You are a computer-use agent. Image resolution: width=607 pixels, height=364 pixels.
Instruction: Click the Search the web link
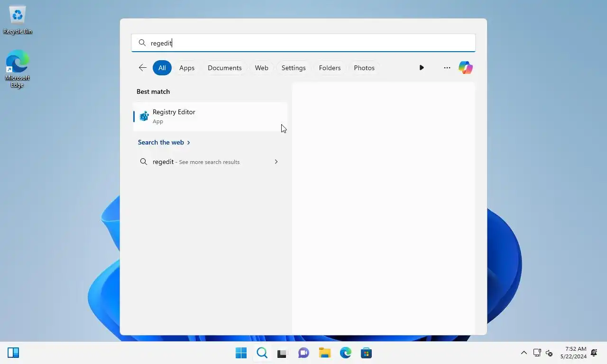coord(164,142)
